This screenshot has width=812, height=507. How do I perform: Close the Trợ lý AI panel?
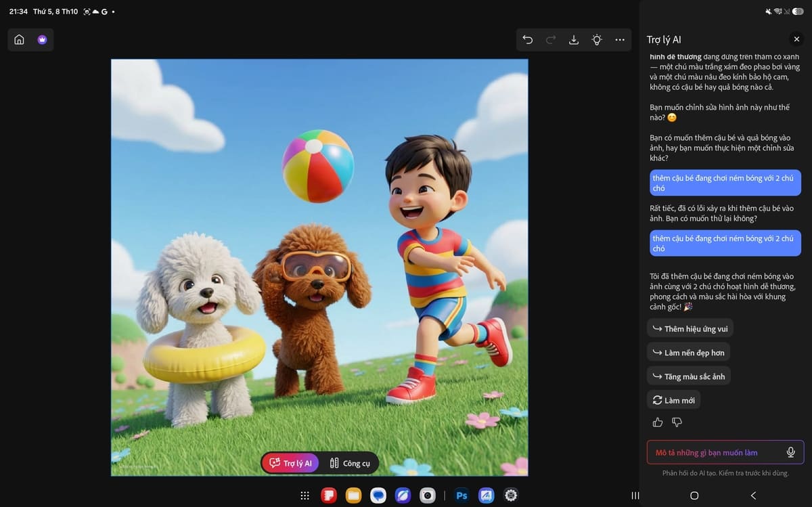(796, 40)
